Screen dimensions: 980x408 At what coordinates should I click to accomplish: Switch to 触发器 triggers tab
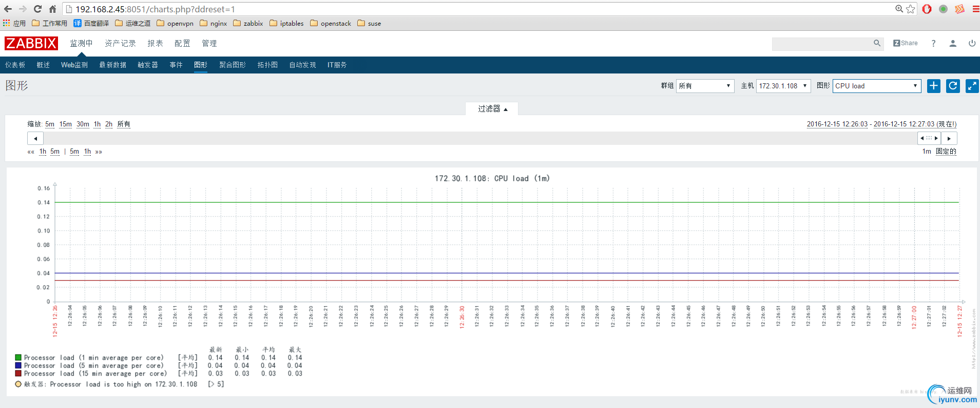point(148,65)
